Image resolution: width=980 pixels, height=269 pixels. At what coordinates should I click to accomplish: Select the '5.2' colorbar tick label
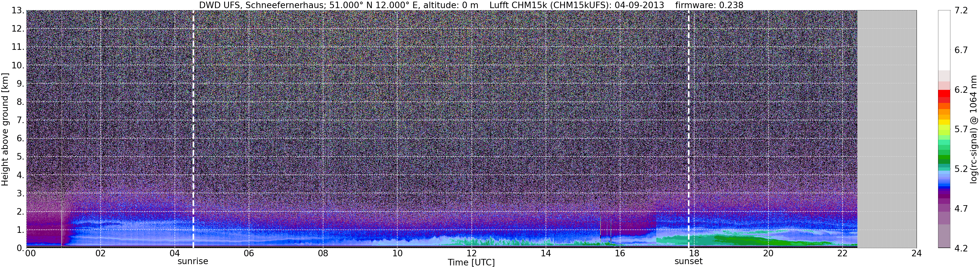point(961,169)
